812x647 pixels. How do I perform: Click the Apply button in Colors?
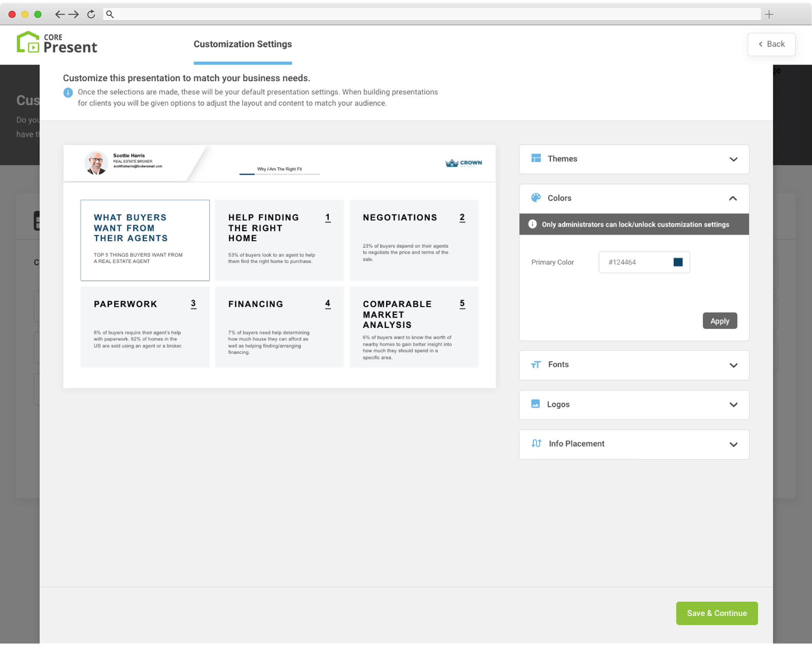(x=720, y=320)
